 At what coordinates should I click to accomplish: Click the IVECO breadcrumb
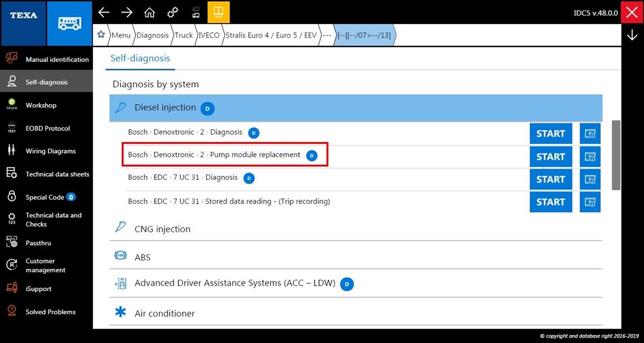click(209, 35)
